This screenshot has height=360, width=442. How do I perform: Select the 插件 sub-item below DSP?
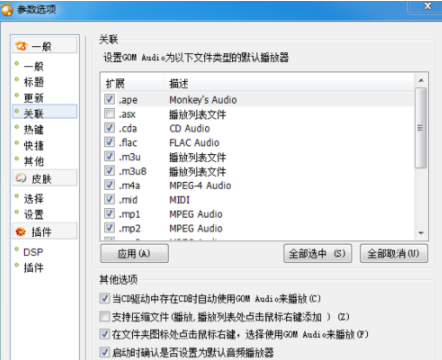pyautogui.click(x=34, y=268)
